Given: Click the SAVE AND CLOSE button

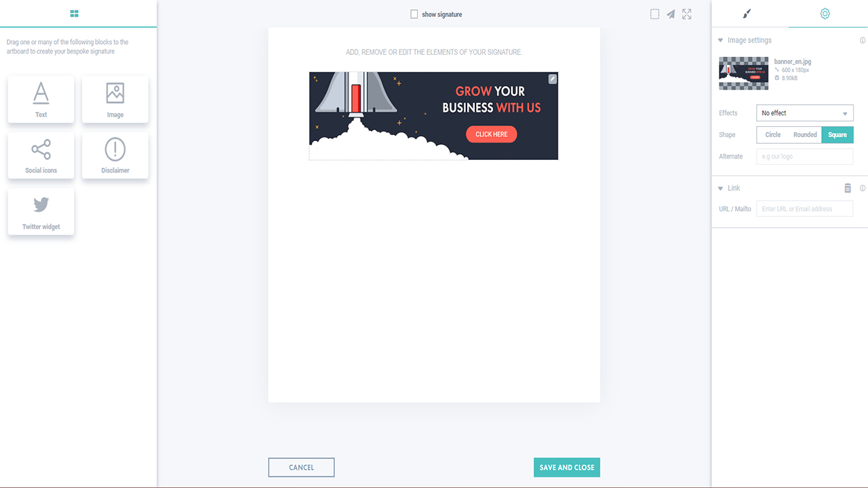Looking at the screenshot, I should pos(567,468).
